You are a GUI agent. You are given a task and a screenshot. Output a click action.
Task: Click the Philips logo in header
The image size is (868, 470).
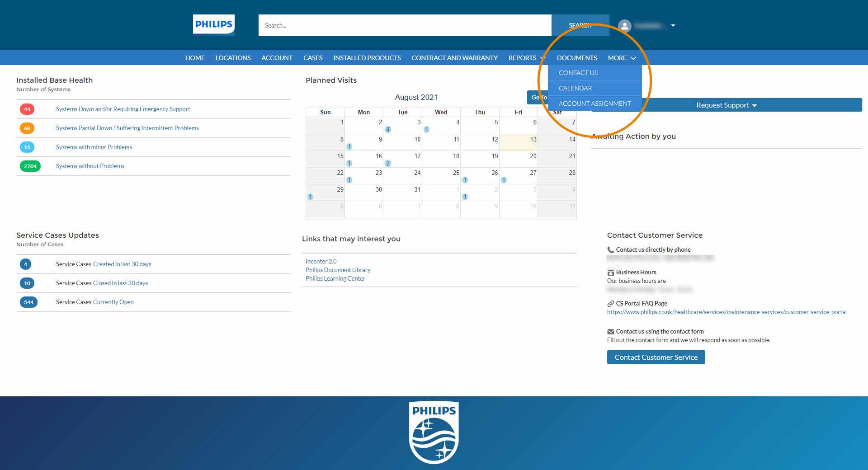(x=213, y=25)
